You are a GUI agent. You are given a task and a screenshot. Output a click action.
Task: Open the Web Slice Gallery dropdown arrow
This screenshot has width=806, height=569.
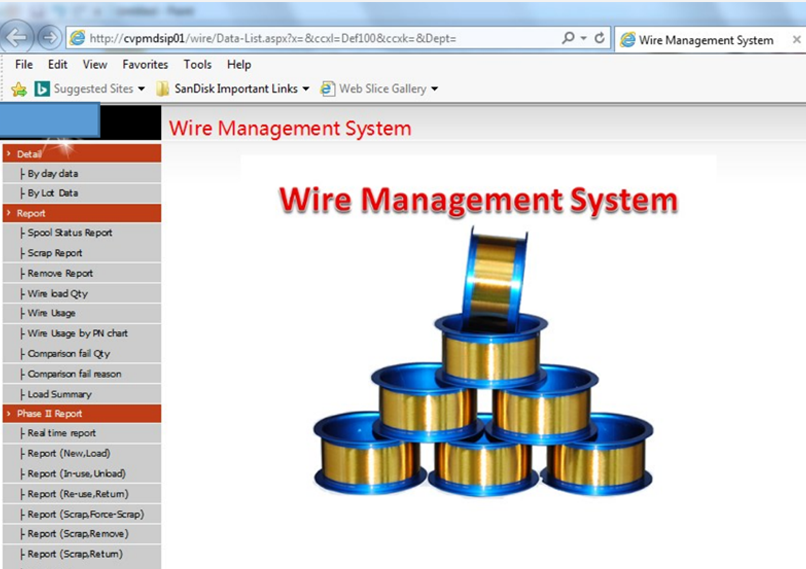click(434, 89)
